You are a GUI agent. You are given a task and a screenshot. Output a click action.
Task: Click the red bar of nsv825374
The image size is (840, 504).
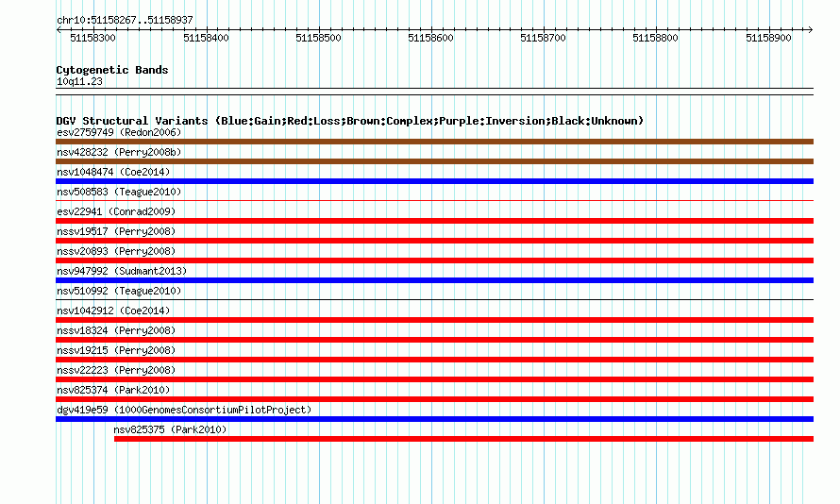[434, 399]
